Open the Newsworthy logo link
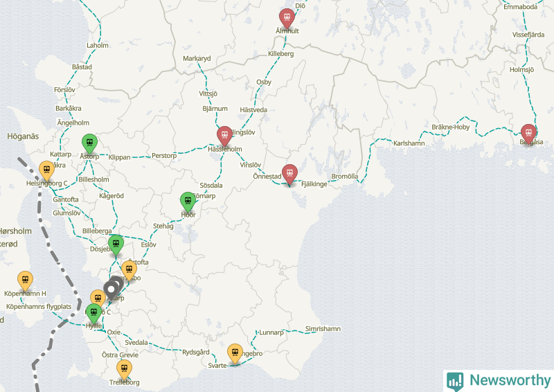Screen dimensions: 554x392 pyautogui.click(x=499, y=381)
